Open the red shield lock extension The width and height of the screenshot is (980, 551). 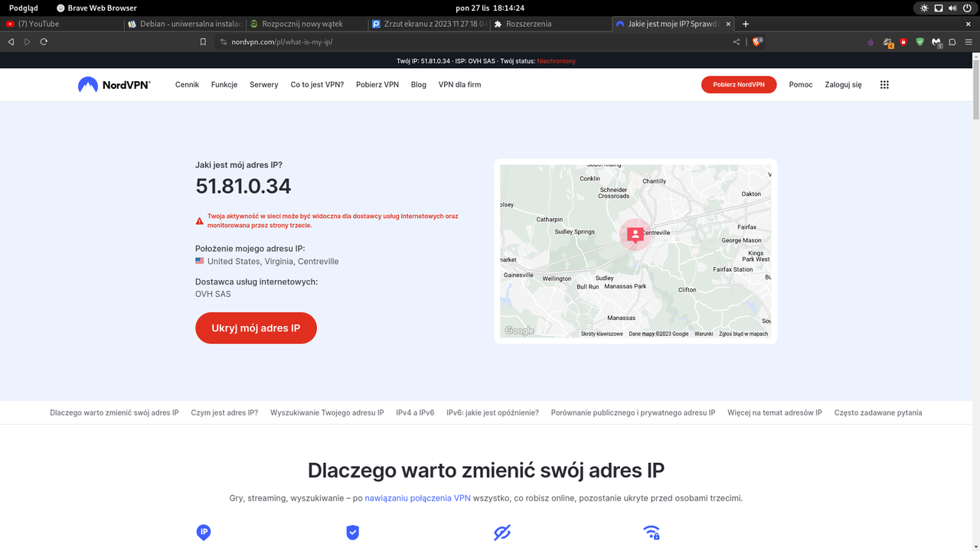tap(903, 42)
